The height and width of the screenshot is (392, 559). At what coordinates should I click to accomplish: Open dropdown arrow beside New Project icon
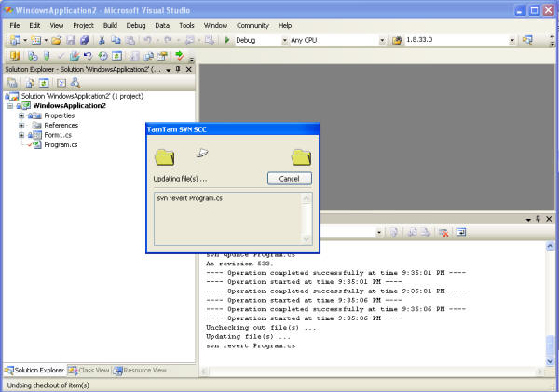pyautogui.click(x=25, y=40)
